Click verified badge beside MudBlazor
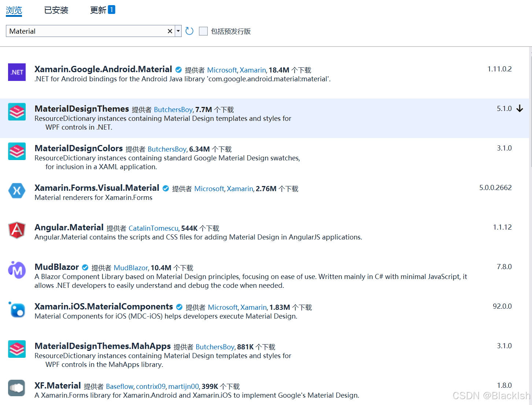Screen dimensions: 532x405 pos(85,268)
